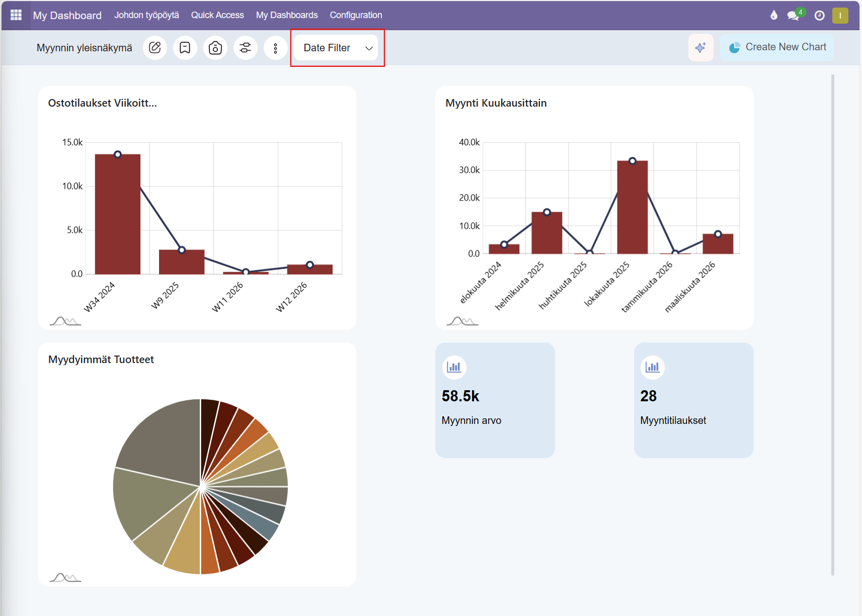The image size is (862, 616).
Task: Click the water drop icon in header
Action: pos(774,16)
